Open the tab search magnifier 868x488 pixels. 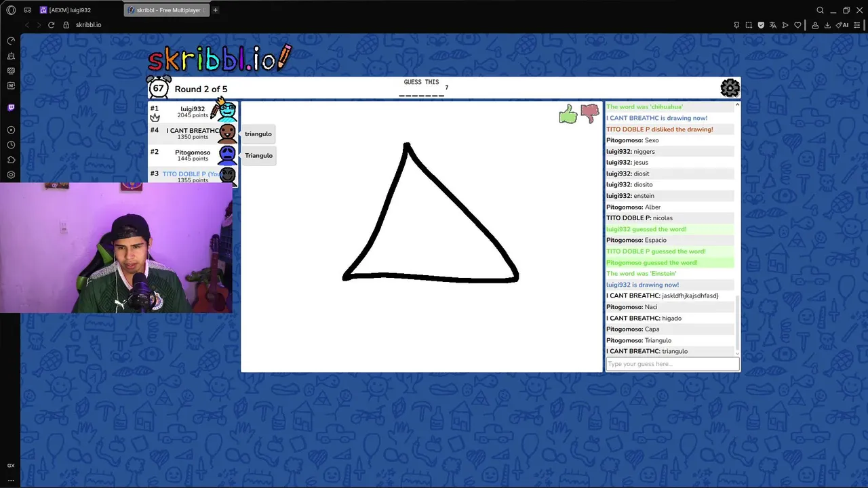pos(820,10)
